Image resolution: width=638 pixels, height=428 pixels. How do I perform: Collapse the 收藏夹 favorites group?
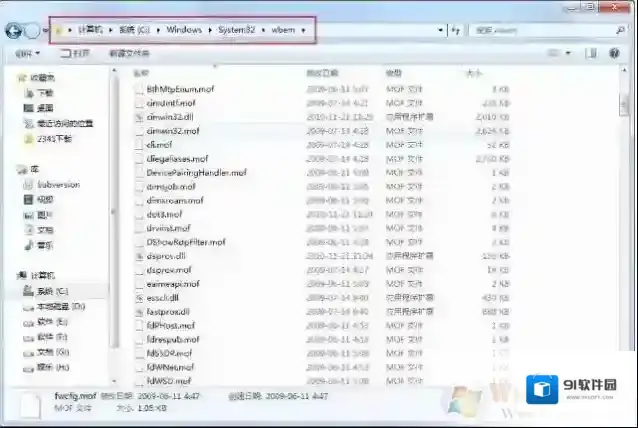[9, 77]
